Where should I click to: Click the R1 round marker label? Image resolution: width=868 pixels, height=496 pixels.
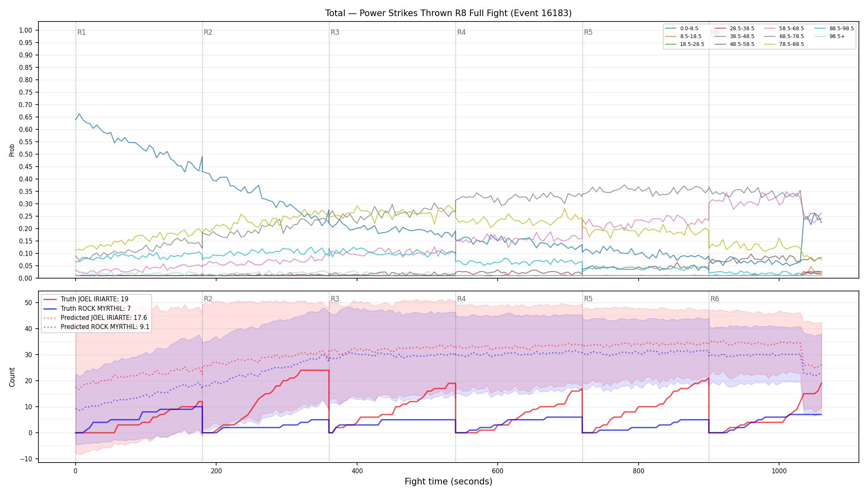[81, 32]
